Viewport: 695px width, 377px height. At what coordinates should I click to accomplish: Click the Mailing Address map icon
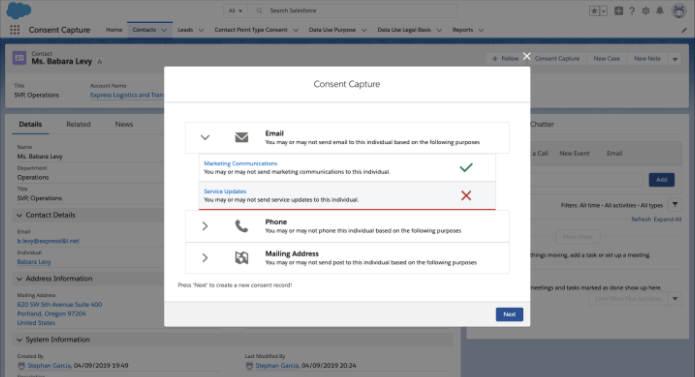pyautogui.click(x=242, y=258)
